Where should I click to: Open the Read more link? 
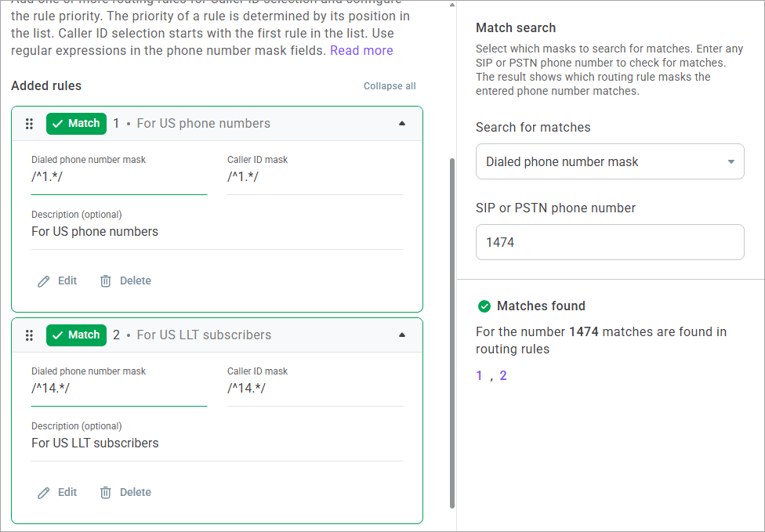[x=361, y=51]
